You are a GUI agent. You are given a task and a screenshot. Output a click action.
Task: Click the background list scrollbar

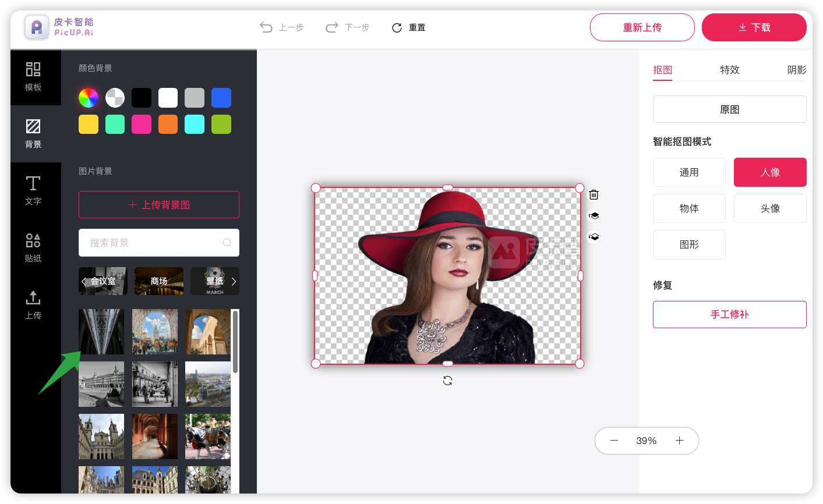235,342
